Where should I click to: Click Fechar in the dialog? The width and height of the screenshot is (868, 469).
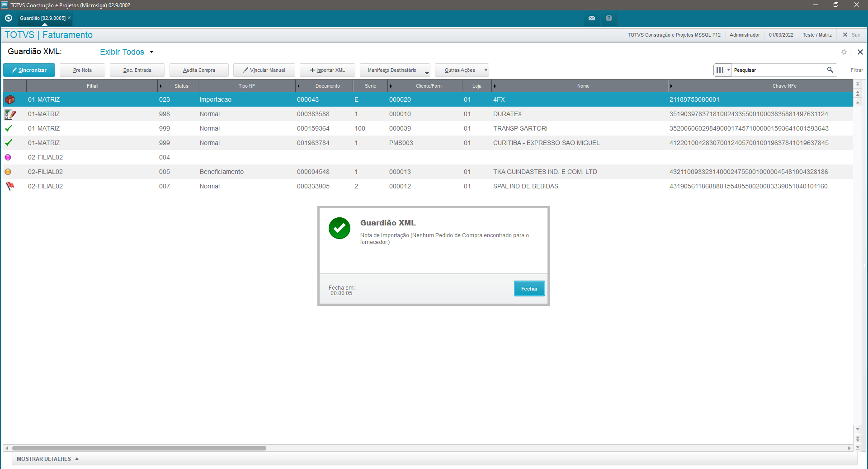point(529,289)
